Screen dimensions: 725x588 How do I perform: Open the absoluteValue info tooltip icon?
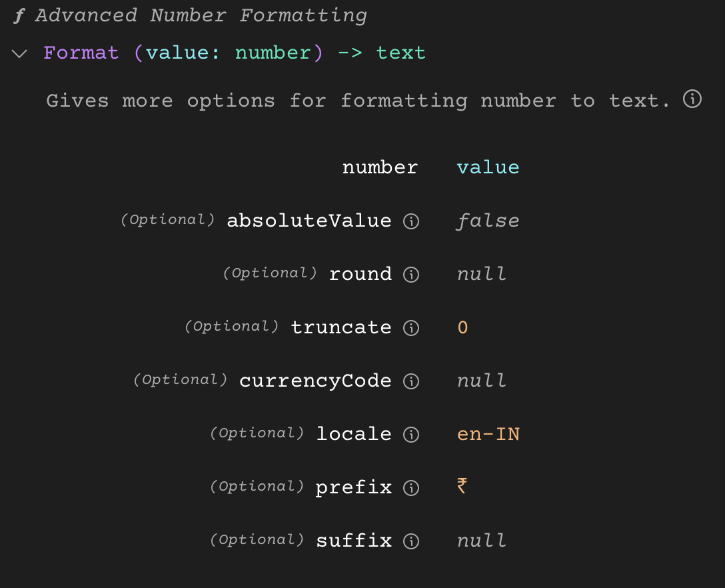[411, 221]
